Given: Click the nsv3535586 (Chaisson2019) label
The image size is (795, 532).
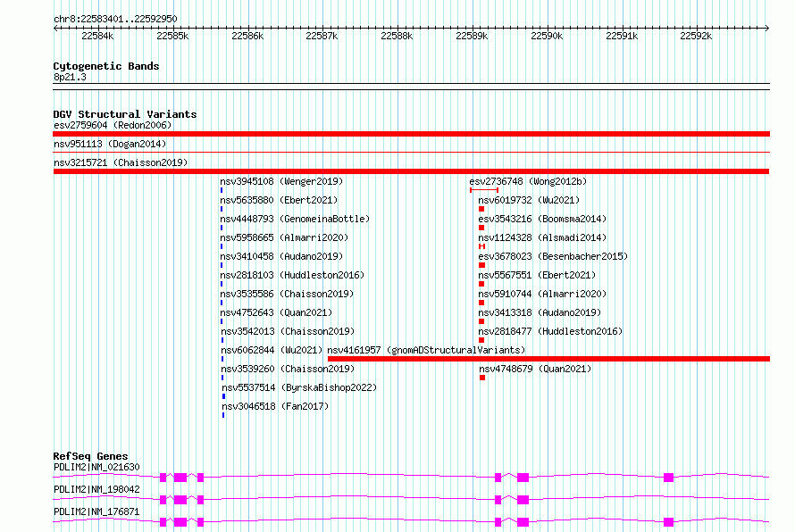Looking at the screenshot, I should pos(287,294).
